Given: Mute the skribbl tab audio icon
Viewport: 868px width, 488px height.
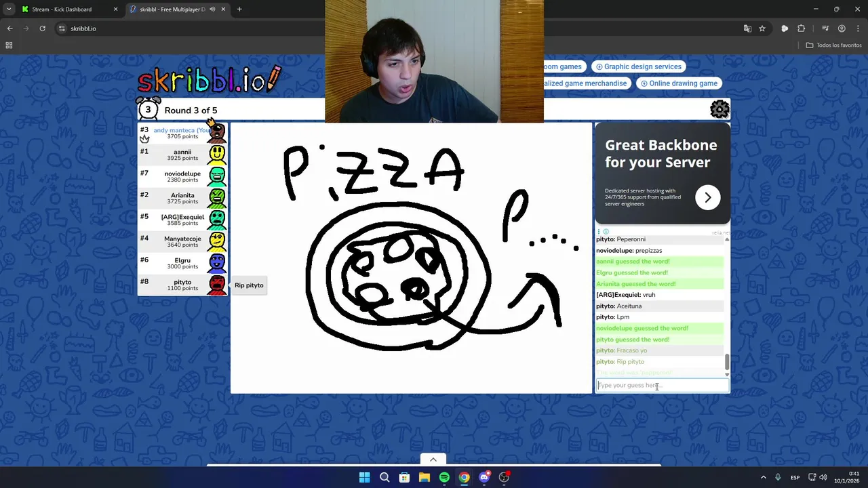Looking at the screenshot, I should click(x=212, y=9).
